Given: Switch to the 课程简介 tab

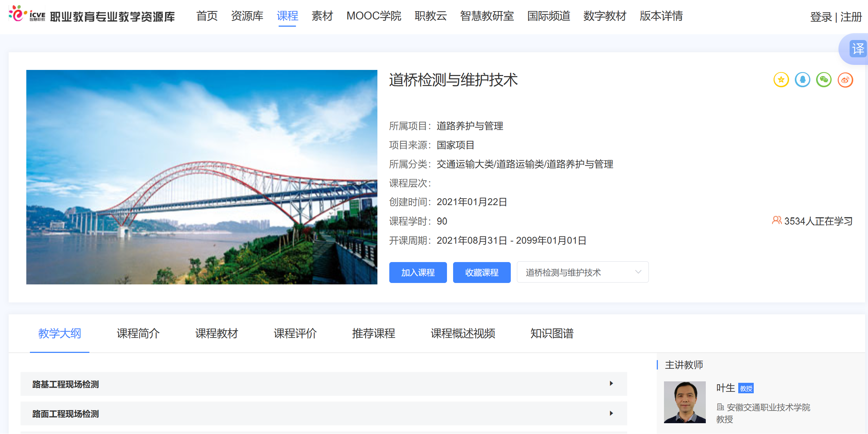Looking at the screenshot, I should (x=138, y=334).
